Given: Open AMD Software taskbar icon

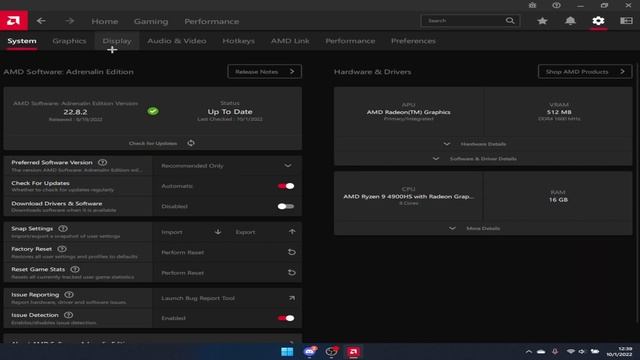Looking at the screenshot, I should click(353, 351).
